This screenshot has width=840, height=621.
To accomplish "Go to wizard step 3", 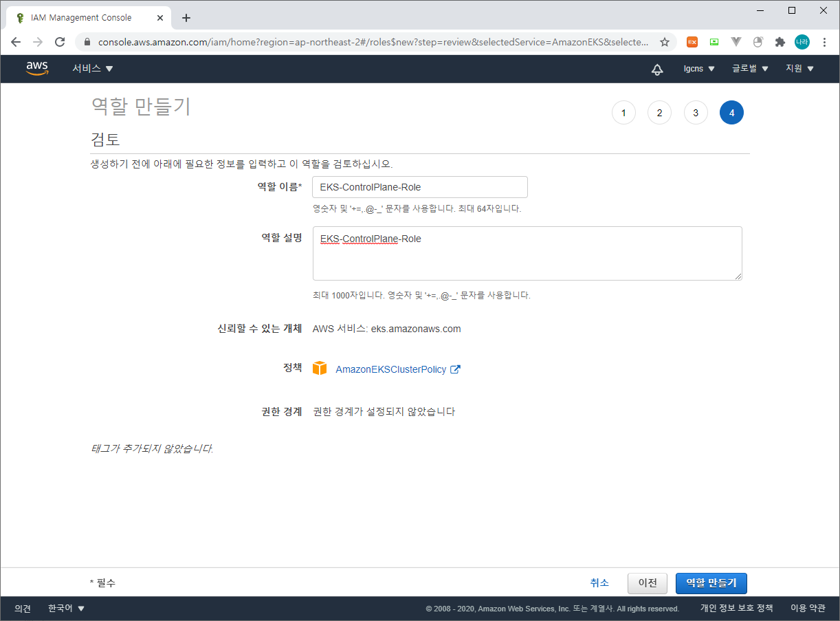I will coord(696,113).
